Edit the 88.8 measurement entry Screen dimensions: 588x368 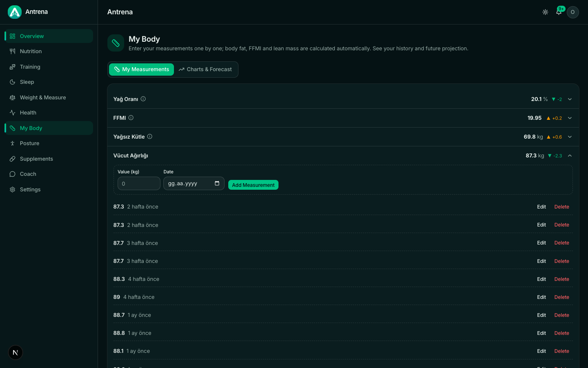(541, 333)
